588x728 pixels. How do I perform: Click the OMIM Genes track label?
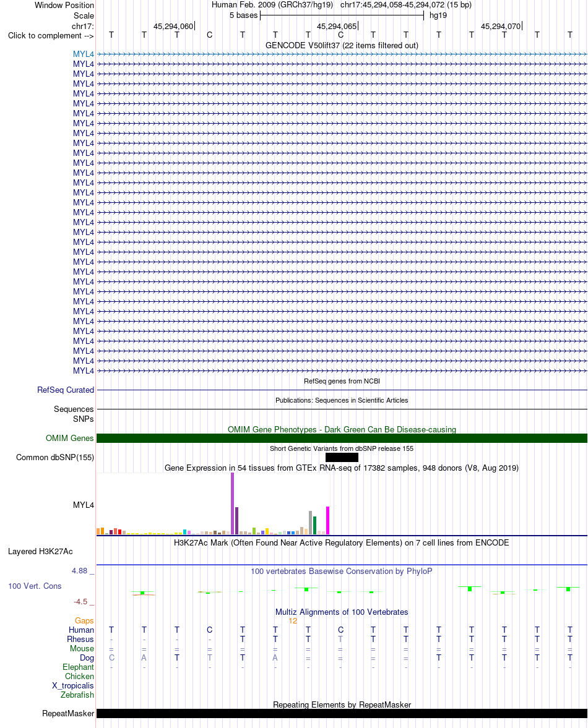(x=70, y=439)
